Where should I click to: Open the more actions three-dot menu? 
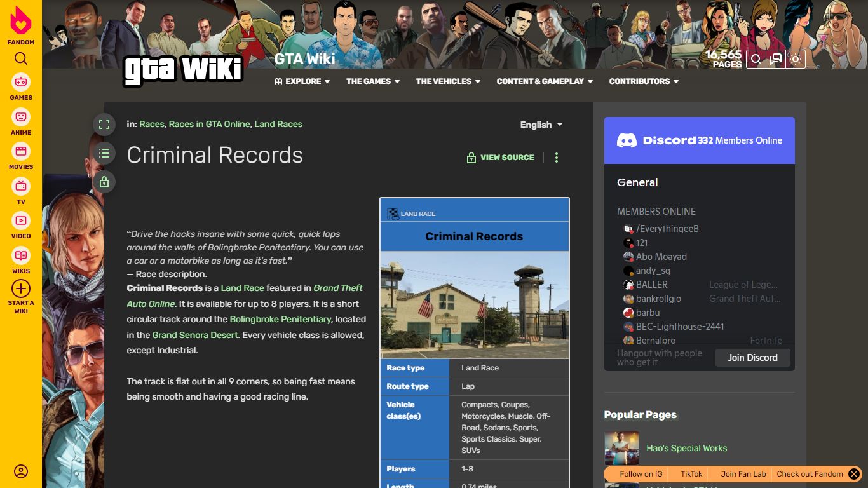pyautogui.click(x=557, y=158)
